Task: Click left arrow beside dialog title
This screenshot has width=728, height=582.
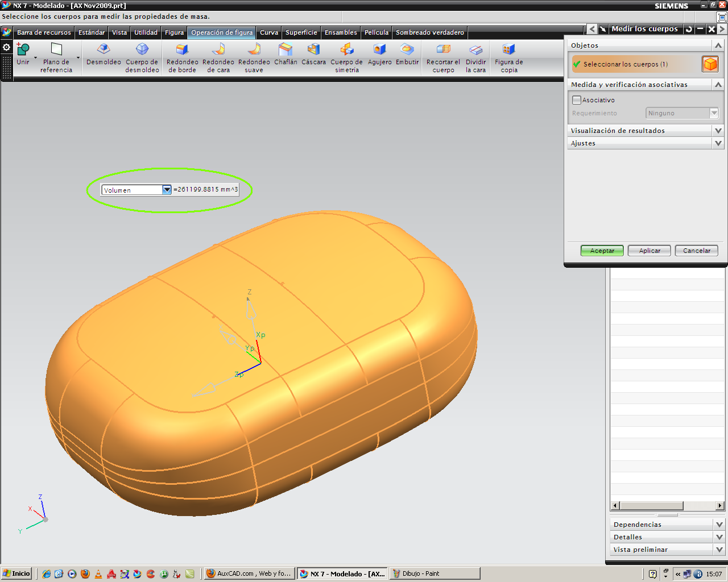Action: (x=592, y=29)
